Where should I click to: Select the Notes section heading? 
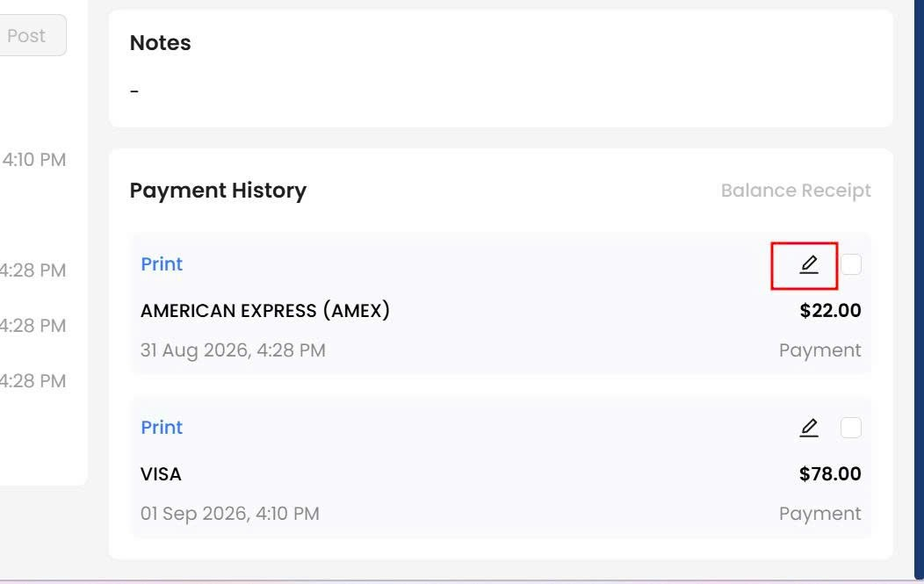pyautogui.click(x=160, y=43)
